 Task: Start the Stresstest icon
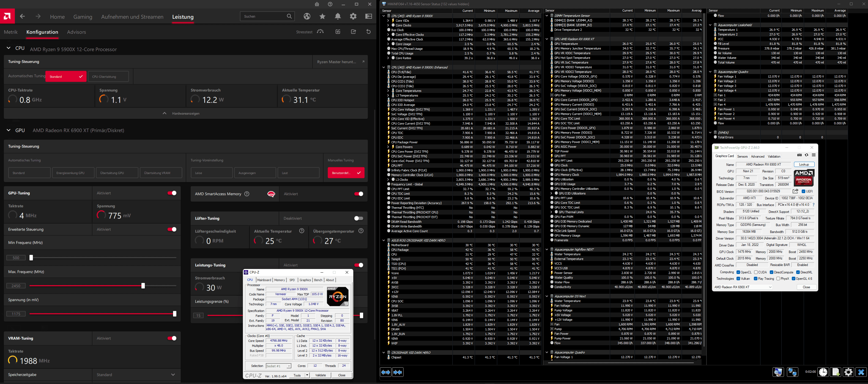click(x=321, y=32)
